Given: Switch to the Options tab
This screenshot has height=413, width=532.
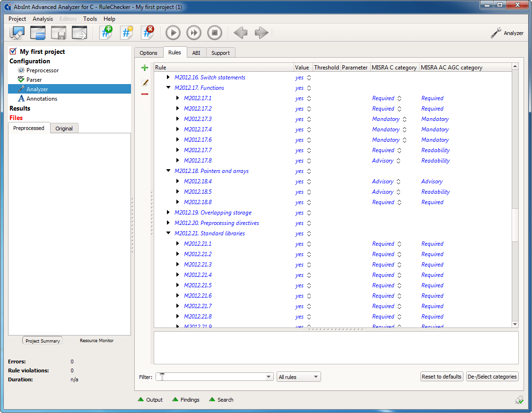Looking at the screenshot, I should point(148,53).
